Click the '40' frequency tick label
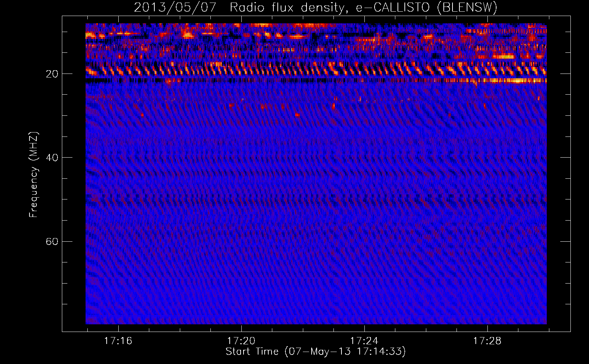The image size is (589, 364). (x=52, y=158)
